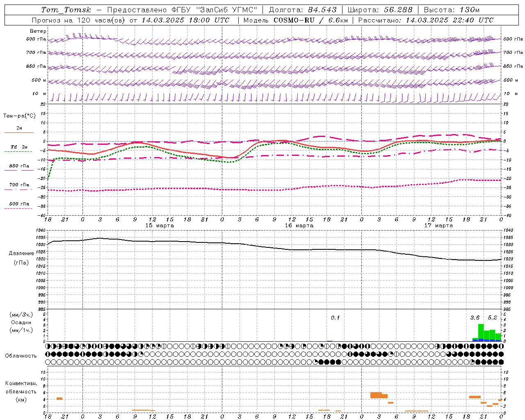
Task: Click the Широта: 56.288 field
Action: click(x=380, y=10)
